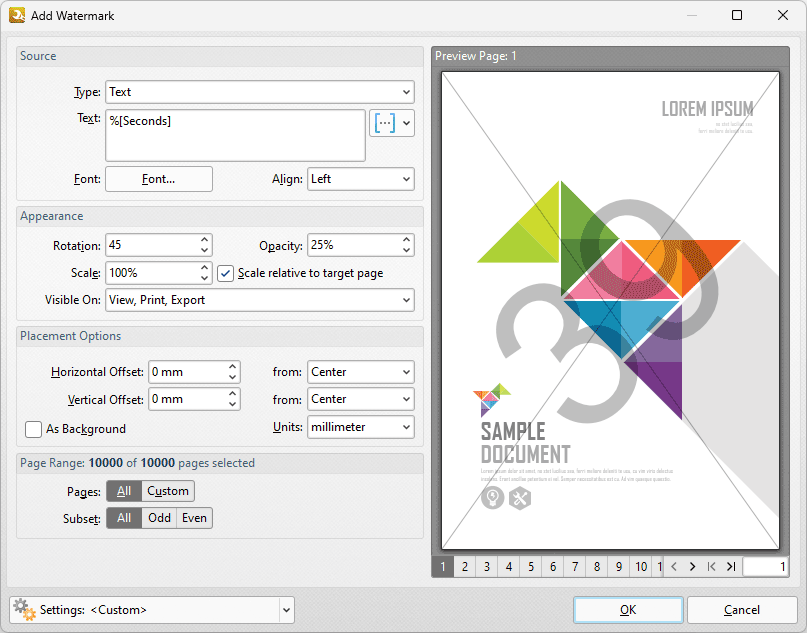Click the Cancel button
Viewport: 807px width, 633px height.
point(742,610)
